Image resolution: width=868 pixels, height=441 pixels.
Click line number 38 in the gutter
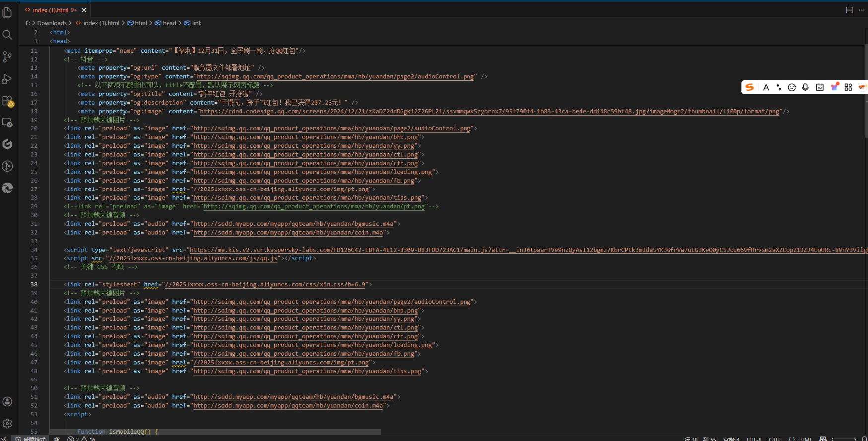[x=34, y=284]
